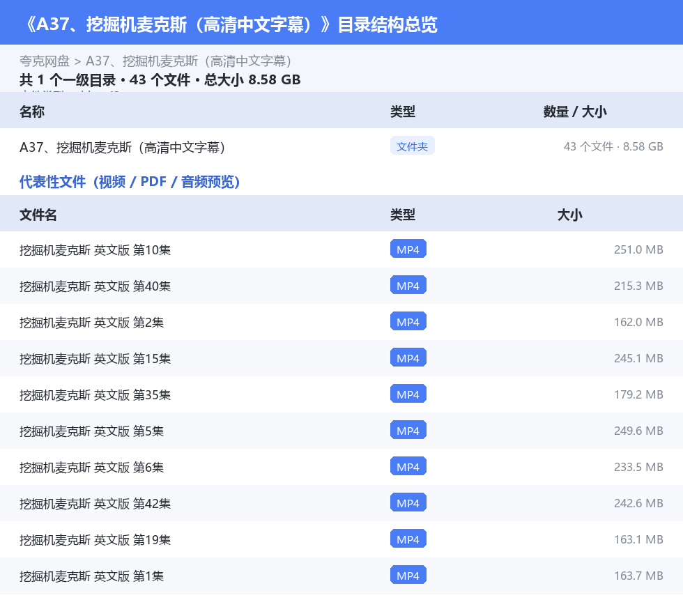The width and height of the screenshot is (683, 616).
Task: Click the 43 个文件 · 8.58 GB value
Action: [x=613, y=146]
